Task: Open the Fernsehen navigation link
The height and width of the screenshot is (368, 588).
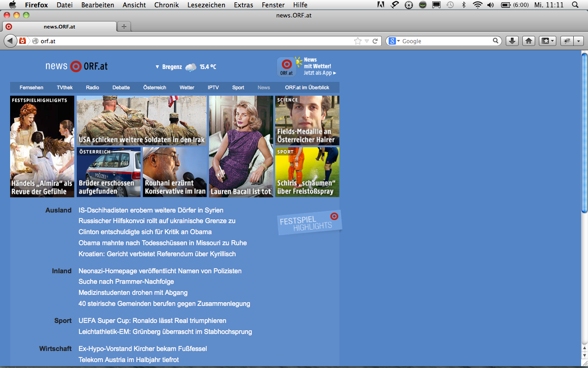Action: (x=32, y=87)
